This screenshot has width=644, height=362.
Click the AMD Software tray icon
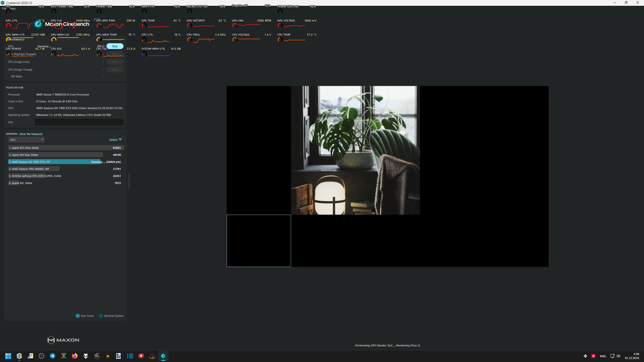point(593,356)
